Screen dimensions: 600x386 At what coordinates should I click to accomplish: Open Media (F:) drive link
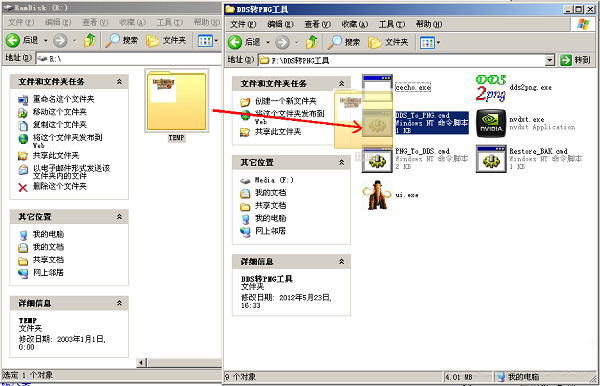click(267, 180)
